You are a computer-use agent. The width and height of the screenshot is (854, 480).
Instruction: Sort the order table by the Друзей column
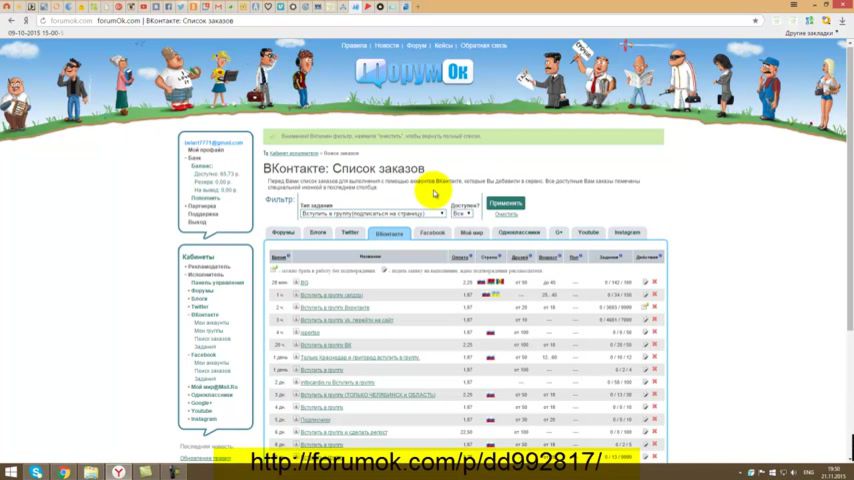520,257
